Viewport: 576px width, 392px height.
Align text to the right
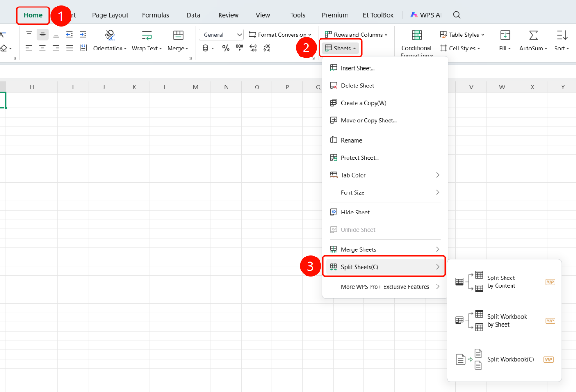(x=56, y=48)
